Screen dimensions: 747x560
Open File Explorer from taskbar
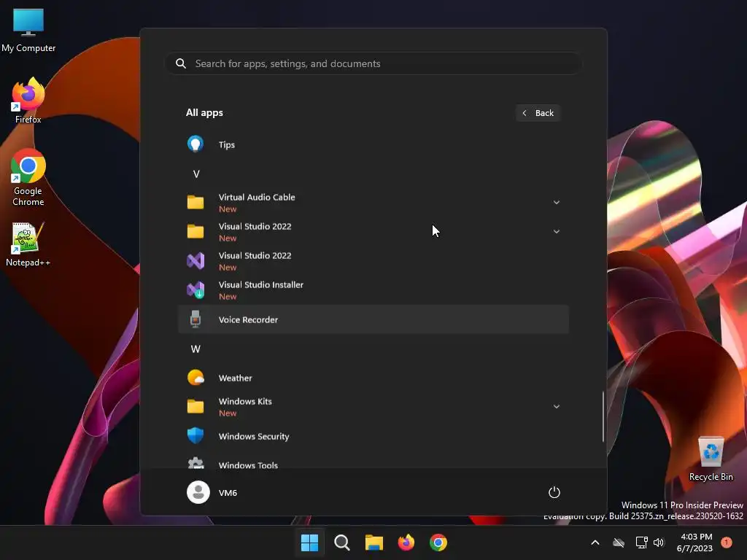point(374,542)
